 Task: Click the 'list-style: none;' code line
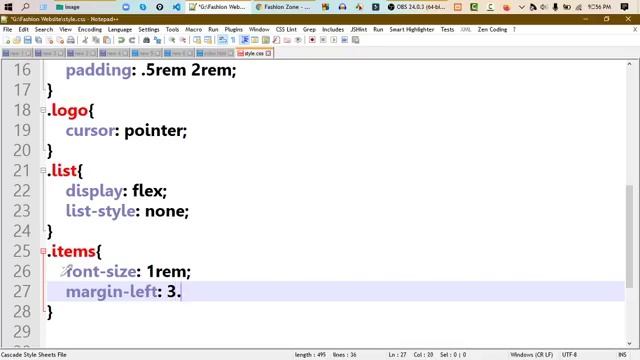[x=127, y=211]
